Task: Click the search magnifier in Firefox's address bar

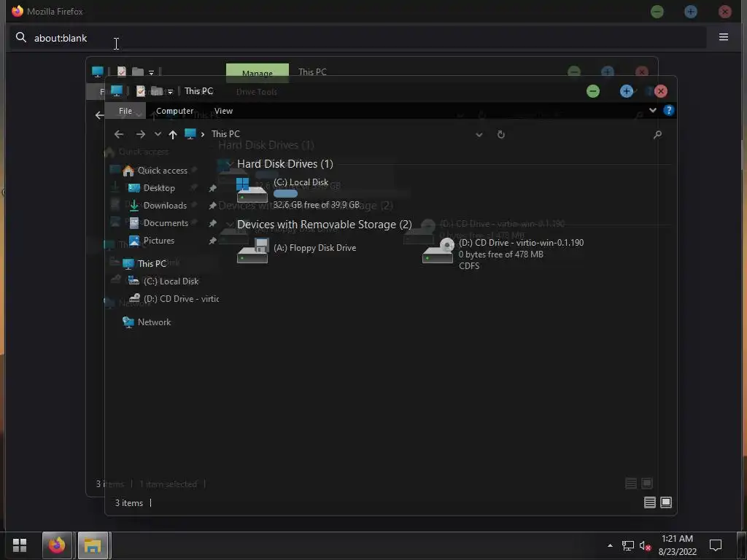Action: pyautogui.click(x=21, y=38)
